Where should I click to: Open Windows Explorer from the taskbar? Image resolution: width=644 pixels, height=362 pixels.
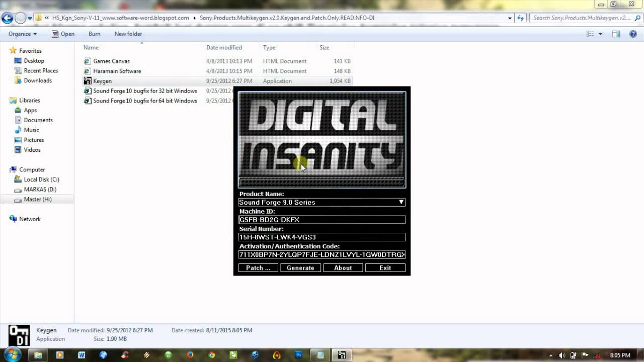click(x=38, y=355)
